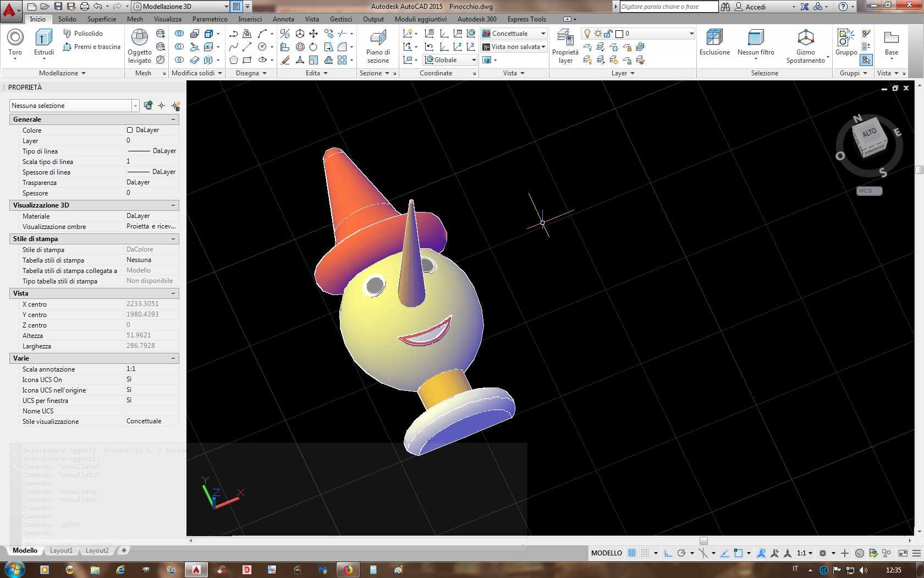Switch to the Layout1 tab
This screenshot has height=578, width=924.
click(61, 550)
